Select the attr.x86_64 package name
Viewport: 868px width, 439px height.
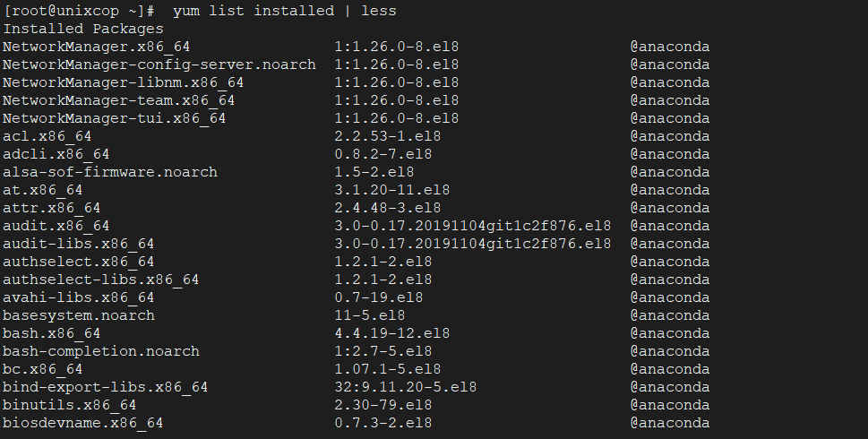click(51, 208)
